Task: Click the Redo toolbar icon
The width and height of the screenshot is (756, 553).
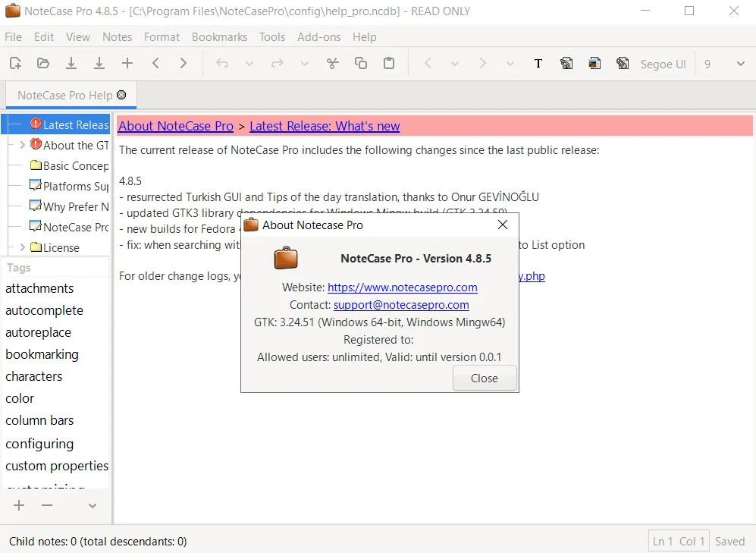Action: 278,63
